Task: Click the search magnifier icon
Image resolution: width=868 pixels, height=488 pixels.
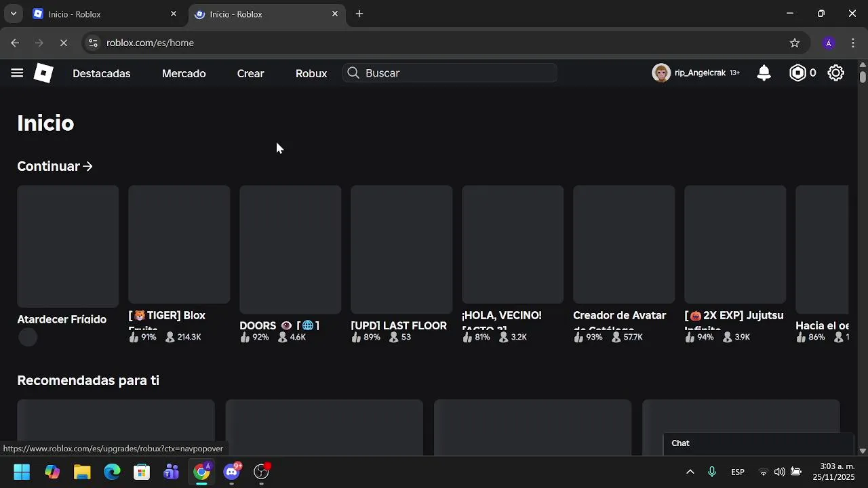Action: tap(353, 73)
